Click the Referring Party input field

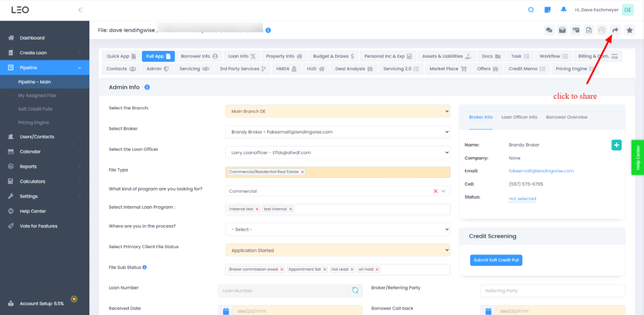[553, 290]
